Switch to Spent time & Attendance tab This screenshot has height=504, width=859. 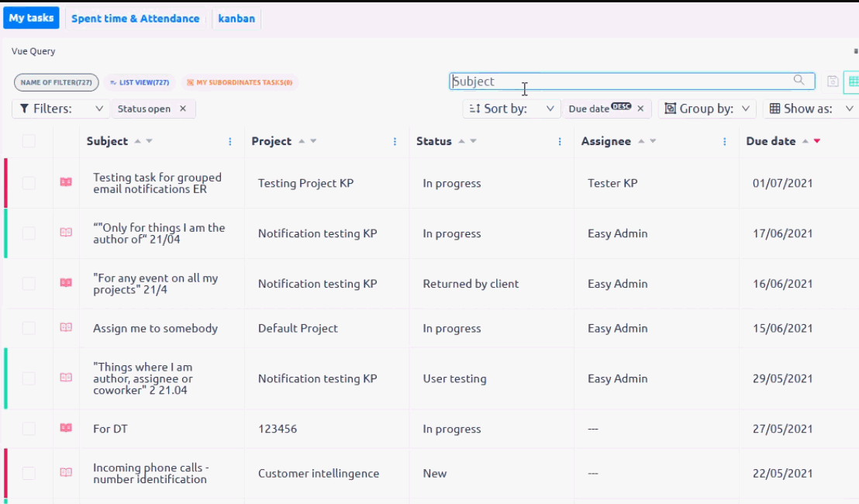tap(136, 19)
